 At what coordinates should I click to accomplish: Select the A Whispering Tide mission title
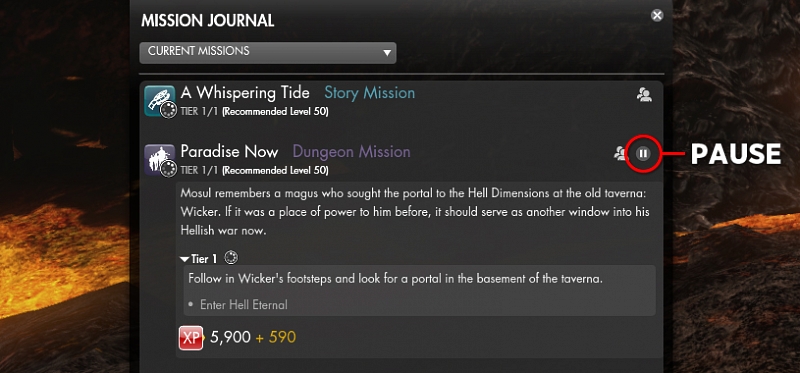[245, 93]
